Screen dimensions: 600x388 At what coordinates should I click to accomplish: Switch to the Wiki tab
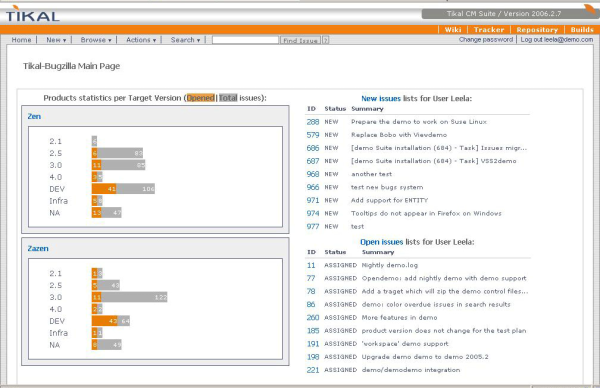453,29
